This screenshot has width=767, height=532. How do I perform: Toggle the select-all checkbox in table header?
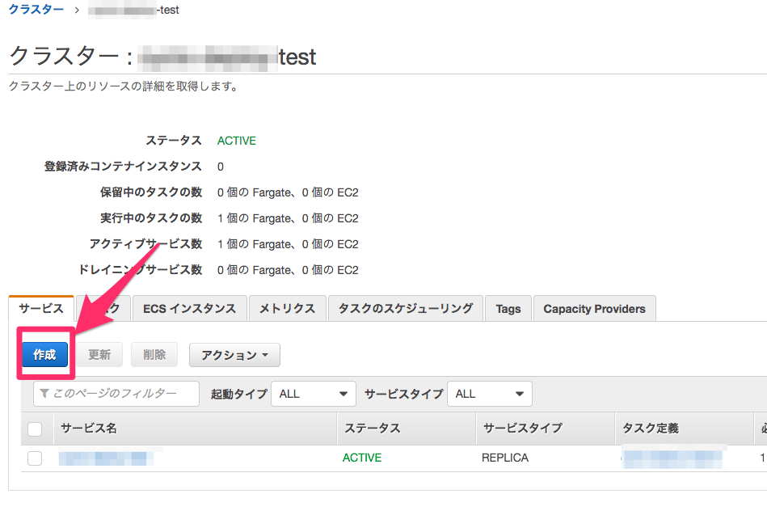(x=35, y=429)
